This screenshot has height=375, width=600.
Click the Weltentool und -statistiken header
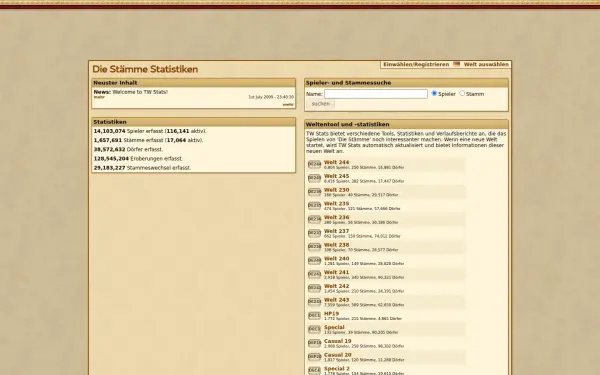coord(406,124)
